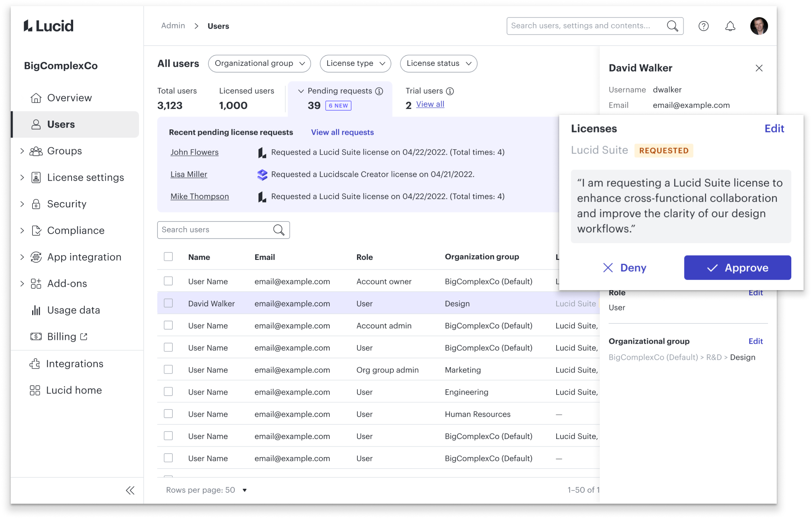Image resolution: width=812 pixels, height=519 pixels.
Task: Click View all requests link
Action: (x=342, y=132)
